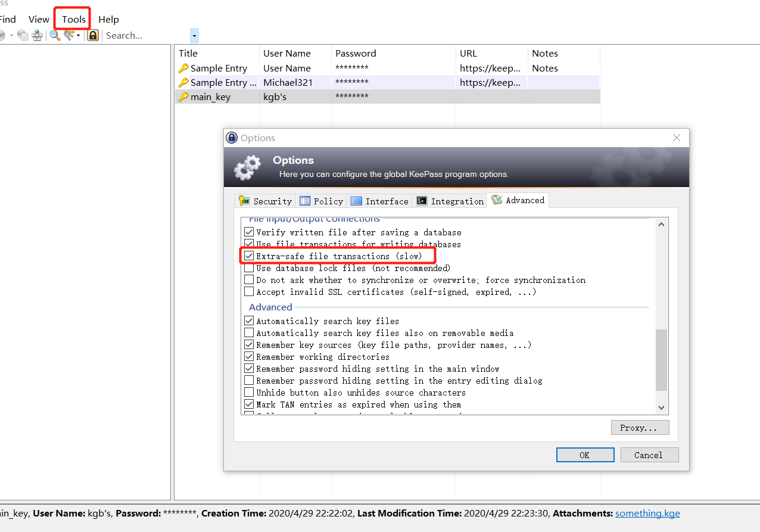
Task: Click the copy toolbar icon beside auto-type
Action: coord(23,35)
